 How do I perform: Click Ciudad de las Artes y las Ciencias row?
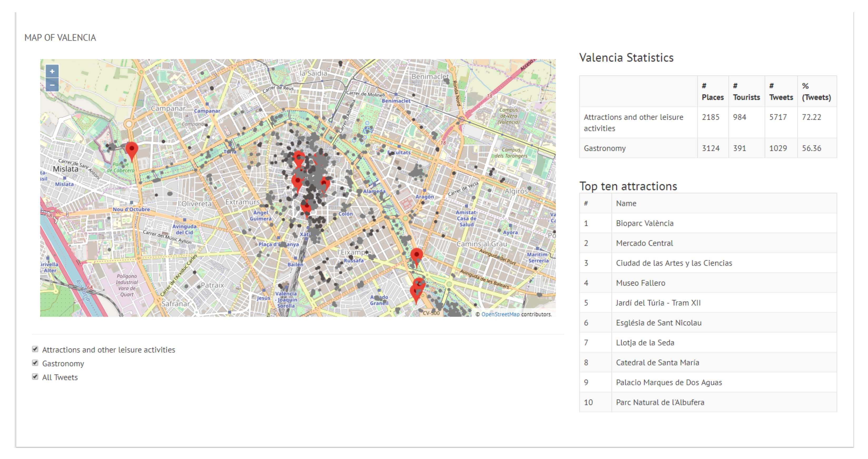tap(674, 263)
